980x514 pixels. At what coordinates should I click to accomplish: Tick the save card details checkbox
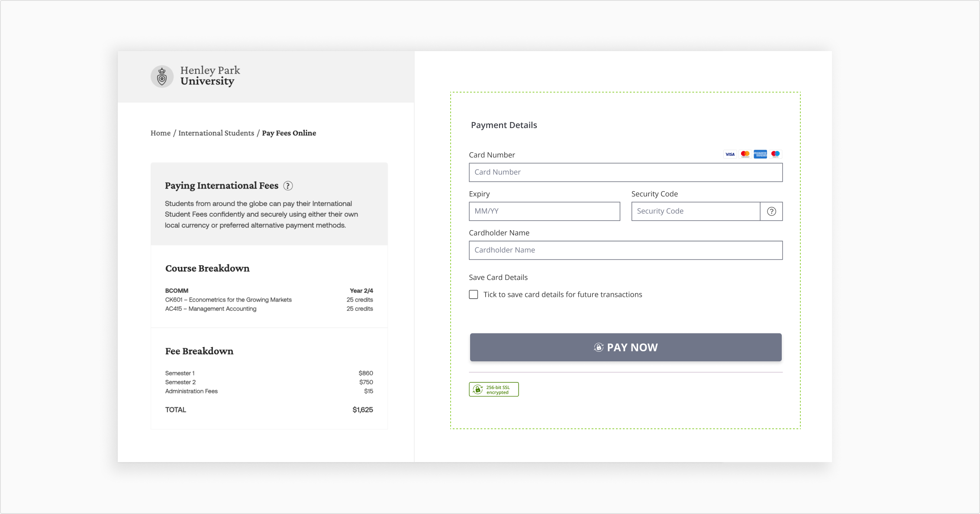click(474, 295)
